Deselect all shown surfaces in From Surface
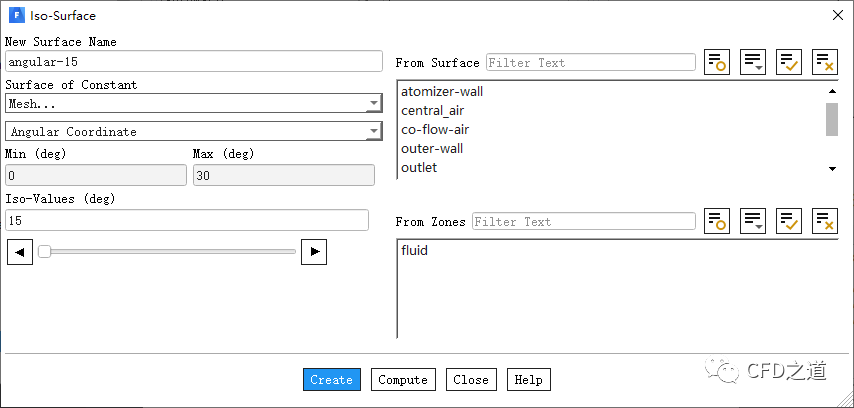This screenshot has height=408, width=854. (825, 62)
